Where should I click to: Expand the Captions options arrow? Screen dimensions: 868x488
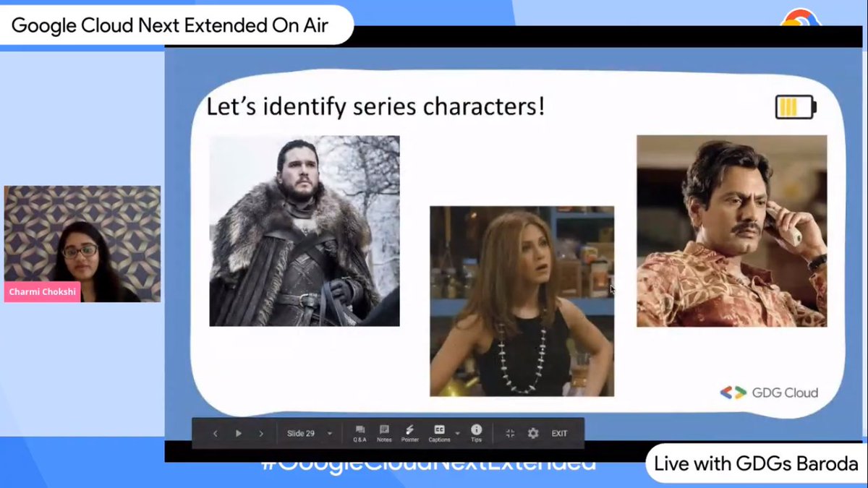[457, 434]
